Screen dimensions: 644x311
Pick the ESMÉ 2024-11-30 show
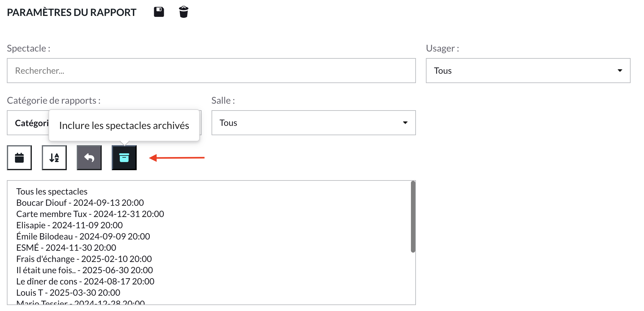click(x=66, y=248)
